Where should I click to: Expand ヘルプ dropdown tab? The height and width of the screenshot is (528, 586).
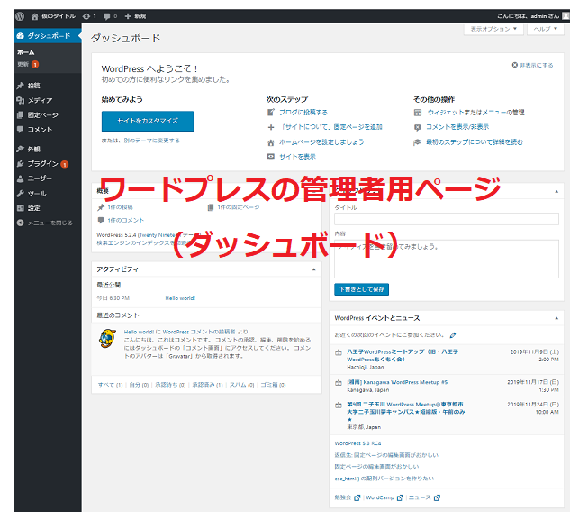[545, 29]
